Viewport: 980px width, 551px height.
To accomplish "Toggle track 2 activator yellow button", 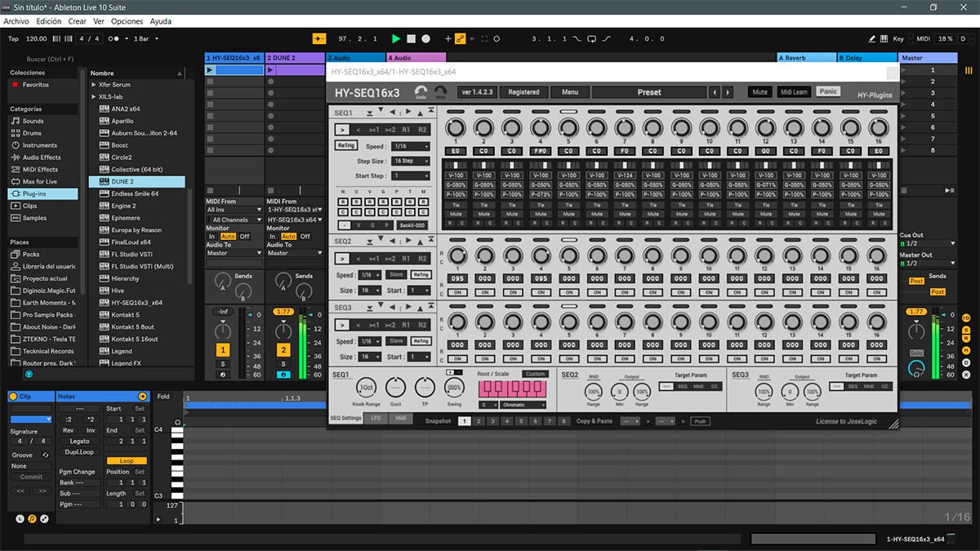I will click(283, 350).
